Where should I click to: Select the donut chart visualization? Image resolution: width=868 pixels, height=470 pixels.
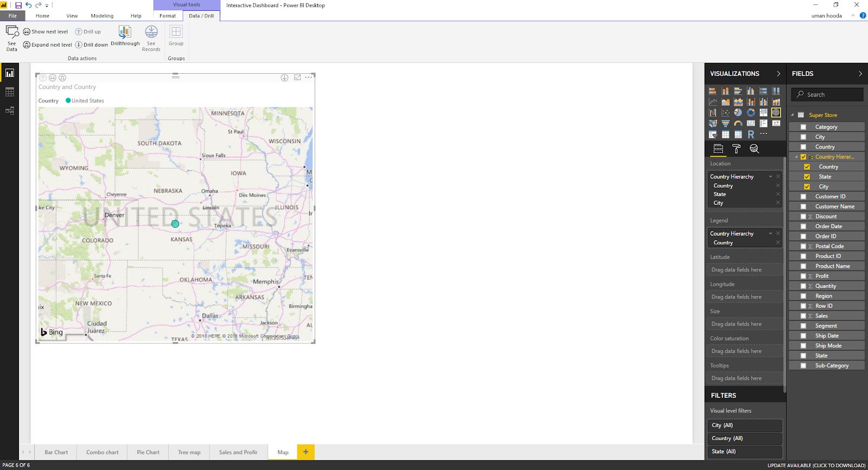pos(751,113)
